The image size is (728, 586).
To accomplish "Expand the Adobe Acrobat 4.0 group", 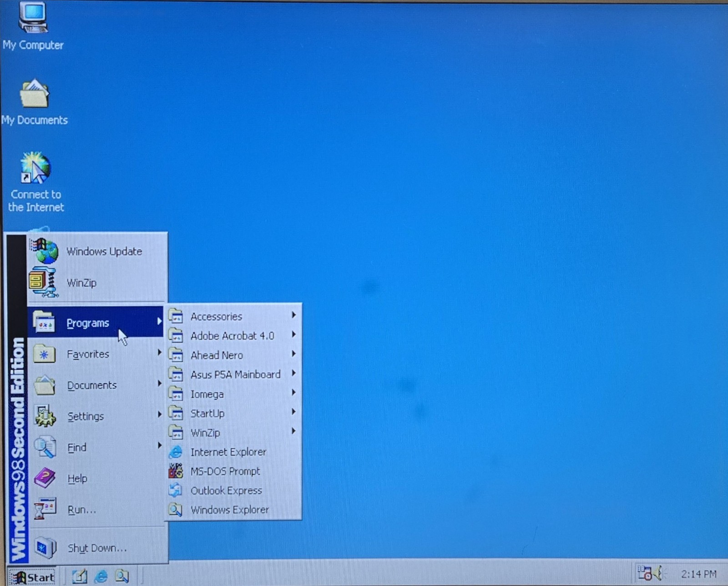I will [x=233, y=336].
